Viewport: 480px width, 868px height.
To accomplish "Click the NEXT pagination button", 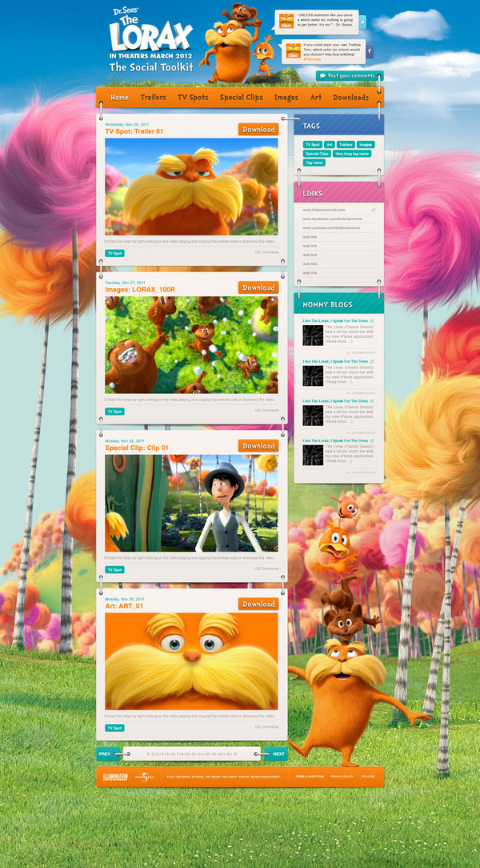I will [x=276, y=753].
